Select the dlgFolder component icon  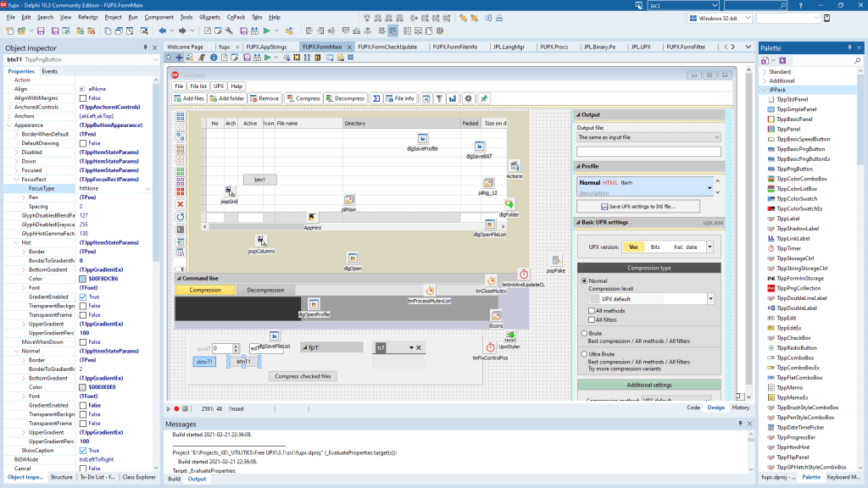(509, 205)
